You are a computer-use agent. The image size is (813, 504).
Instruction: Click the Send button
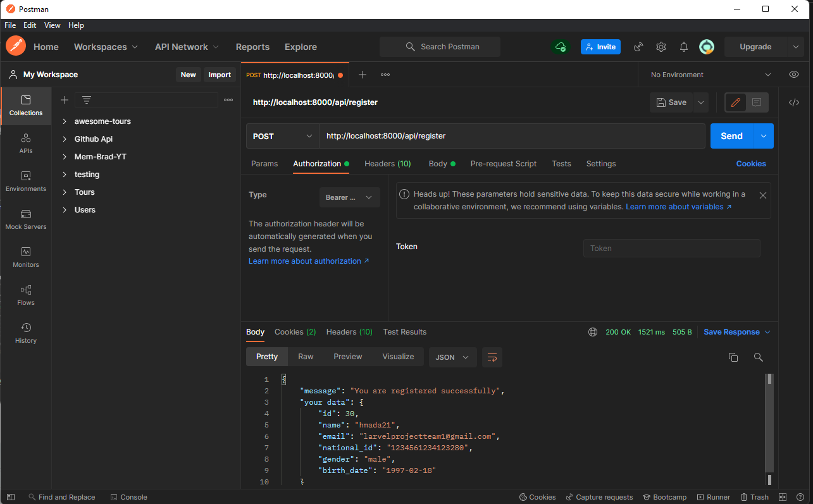tap(731, 135)
